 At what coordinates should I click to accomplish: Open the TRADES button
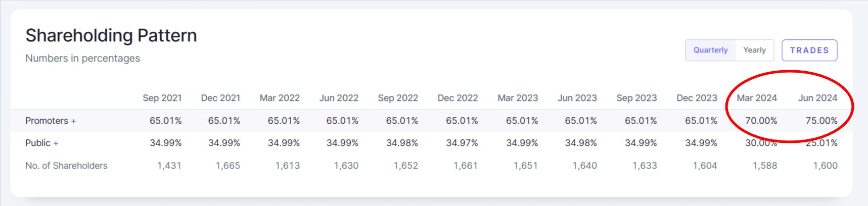[x=809, y=50]
